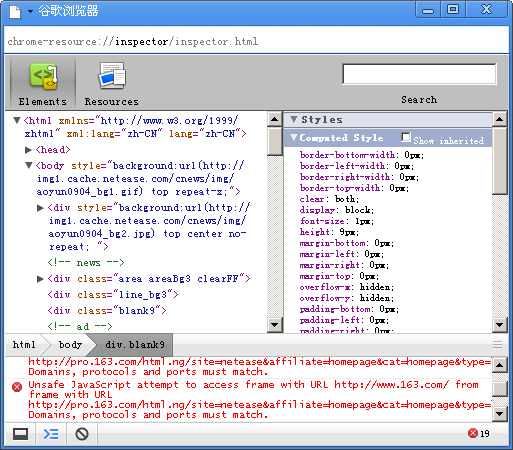Minimize the 谷歌浏览器 window
The image size is (513, 450).
point(428,9)
